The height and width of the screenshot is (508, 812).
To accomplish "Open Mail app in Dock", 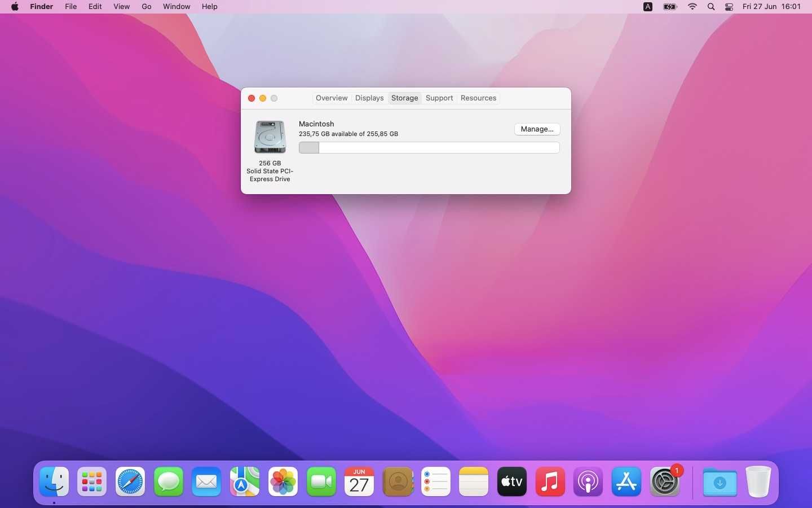I will pos(206,482).
